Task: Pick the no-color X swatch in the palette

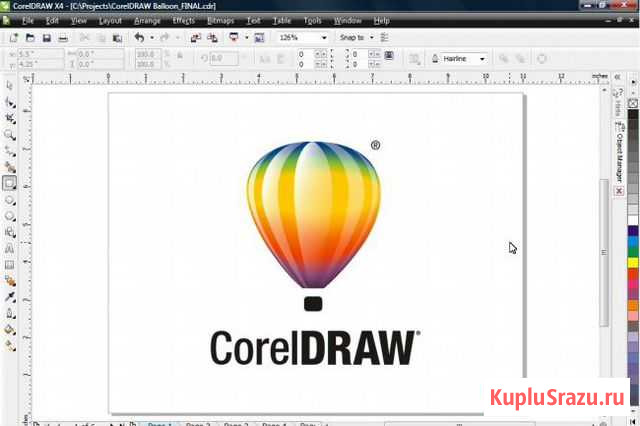Action: 633,104
